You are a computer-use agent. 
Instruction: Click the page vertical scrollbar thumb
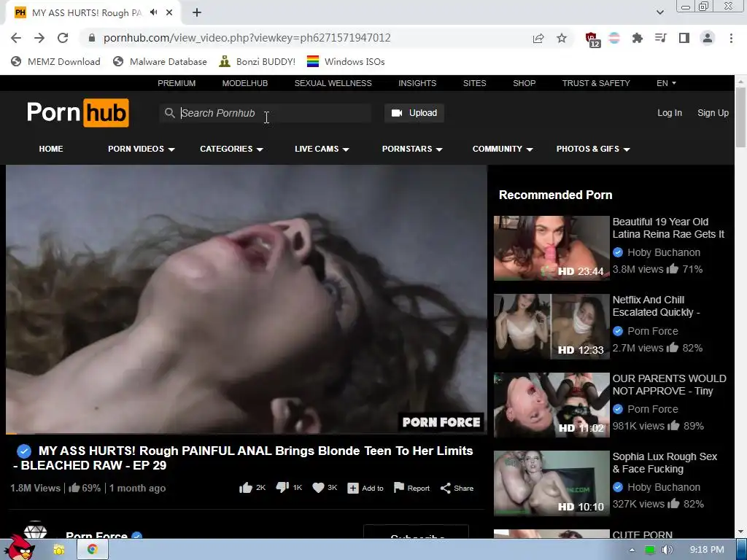[740, 117]
